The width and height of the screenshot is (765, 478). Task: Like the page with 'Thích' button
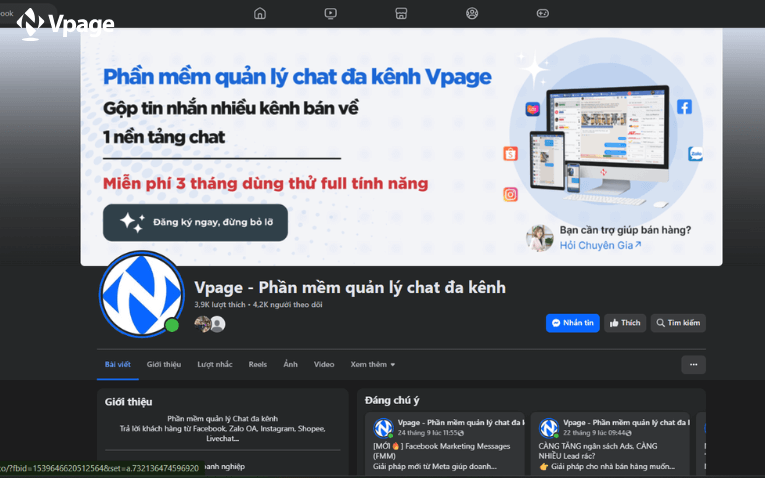[x=625, y=323]
